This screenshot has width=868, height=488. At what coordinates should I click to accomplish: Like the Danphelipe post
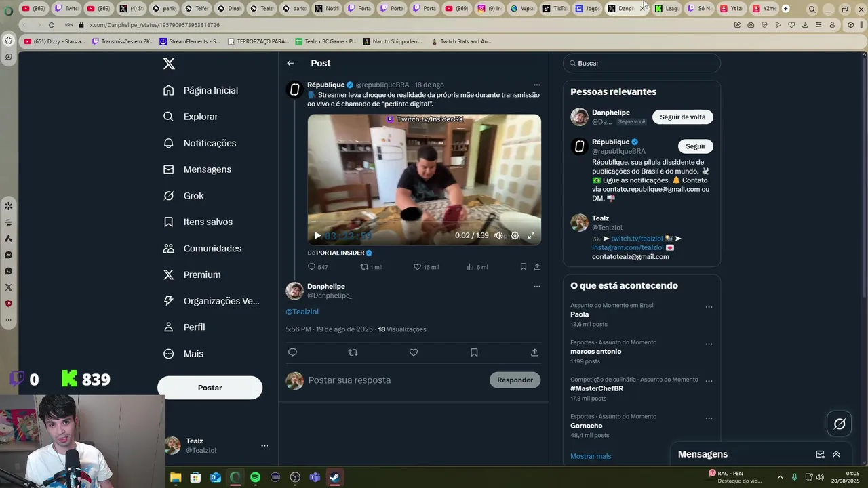tap(414, 352)
